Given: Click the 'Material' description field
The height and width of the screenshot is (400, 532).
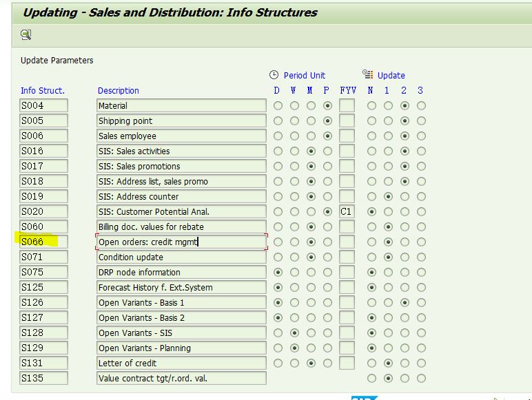Looking at the screenshot, I should (181, 106).
